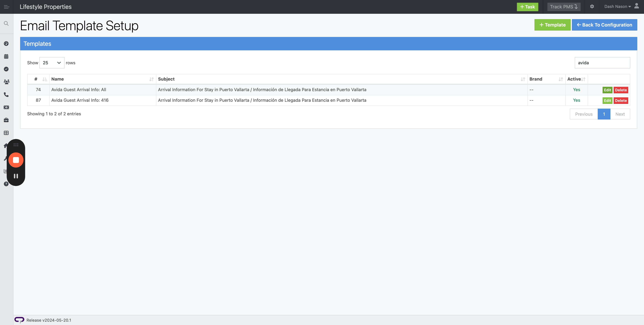Viewport: 644px width, 325px height.
Task: Click the user avatar icon
Action: coord(636,6)
